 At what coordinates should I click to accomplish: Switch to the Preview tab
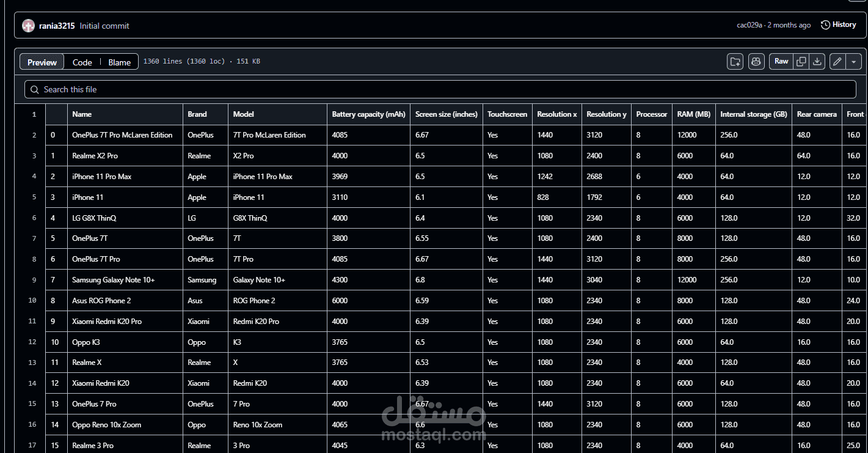tap(42, 62)
